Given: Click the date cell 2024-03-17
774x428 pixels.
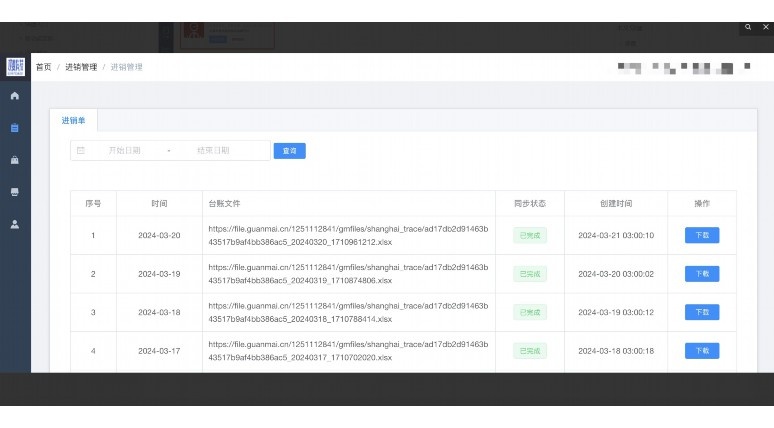Looking at the screenshot, I should coord(159,351).
